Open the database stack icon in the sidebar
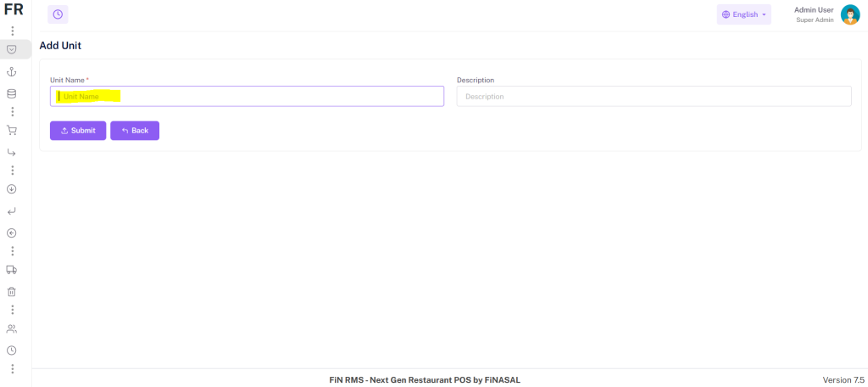 pos(12,93)
